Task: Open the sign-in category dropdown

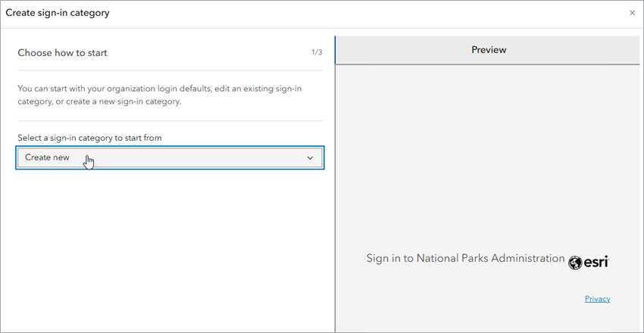Action: [170, 157]
